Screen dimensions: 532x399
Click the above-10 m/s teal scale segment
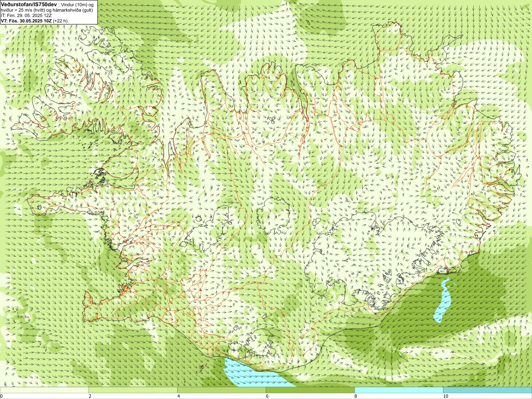488,390
